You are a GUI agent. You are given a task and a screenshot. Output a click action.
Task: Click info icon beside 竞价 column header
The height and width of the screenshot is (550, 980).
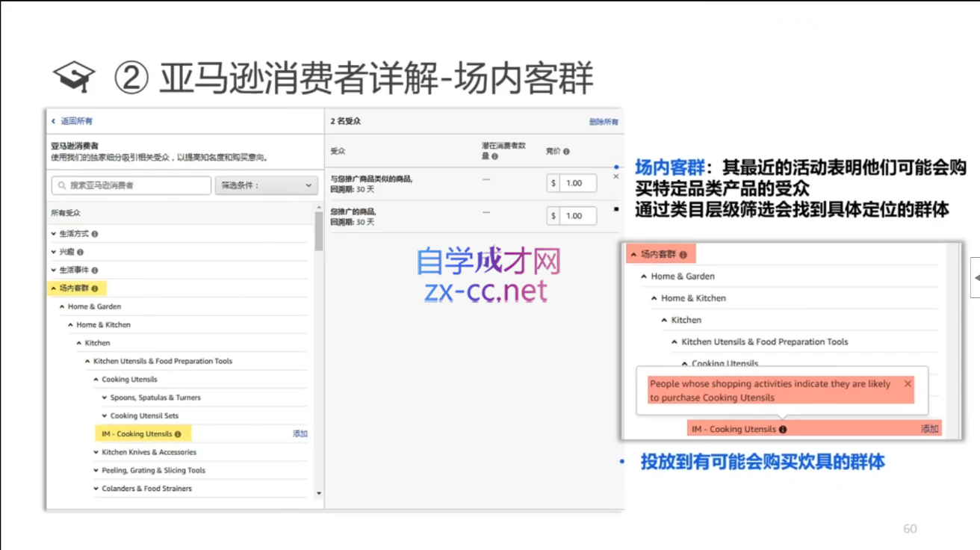click(566, 151)
